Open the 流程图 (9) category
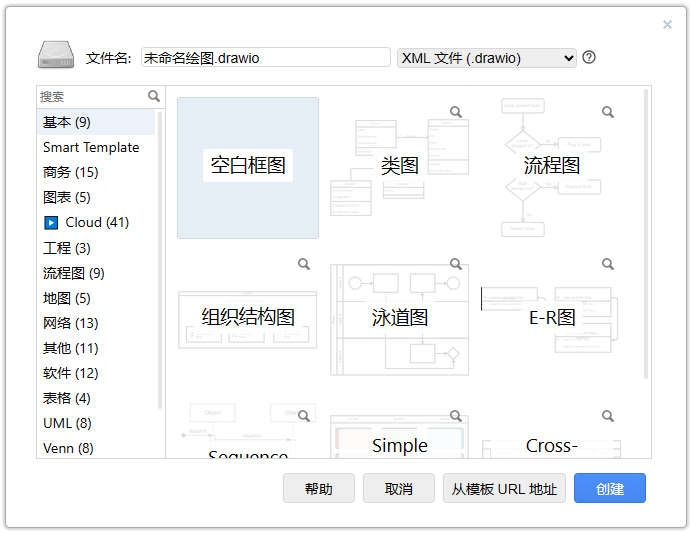The width and height of the screenshot is (692, 533). click(x=73, y=273)
